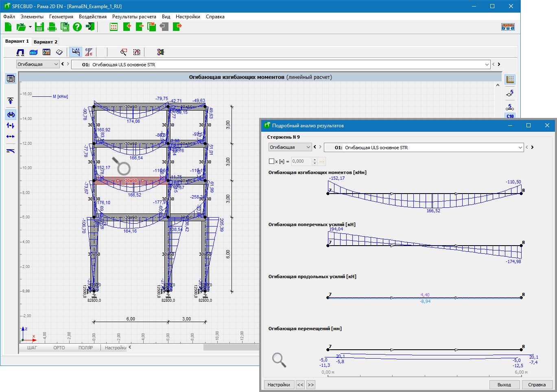The height and width of the screenshot is (392, 557).
Task: Toggle bending moment diagram button in sidebar
Action: click(11, 115)
